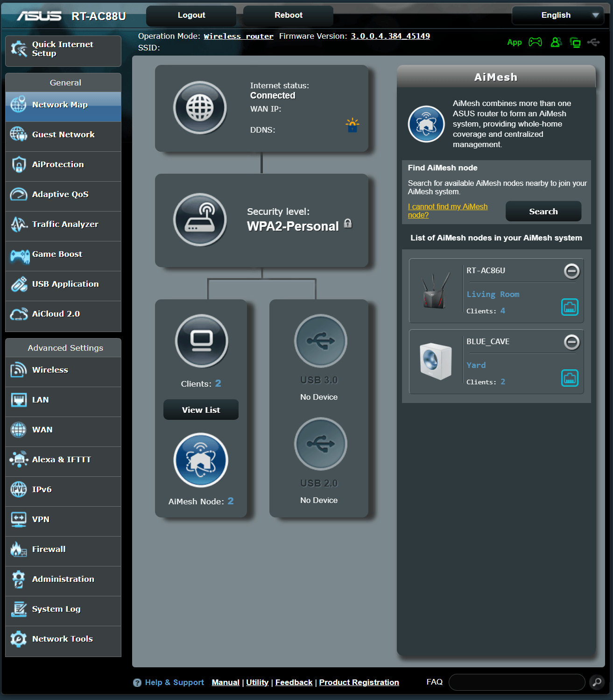
Task: Open Administration settings
Action: 63,581
